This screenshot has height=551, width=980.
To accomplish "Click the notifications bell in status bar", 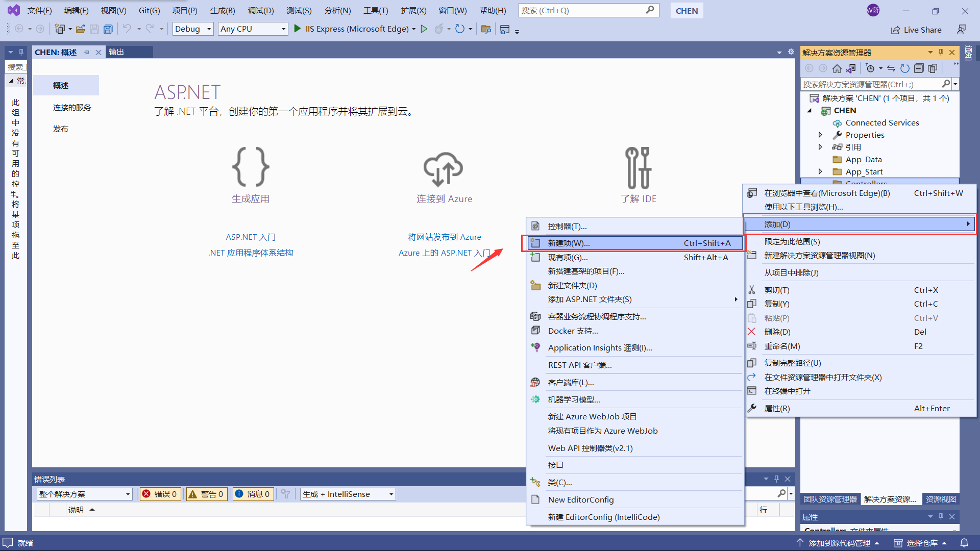I will click(x=964, y=543).
